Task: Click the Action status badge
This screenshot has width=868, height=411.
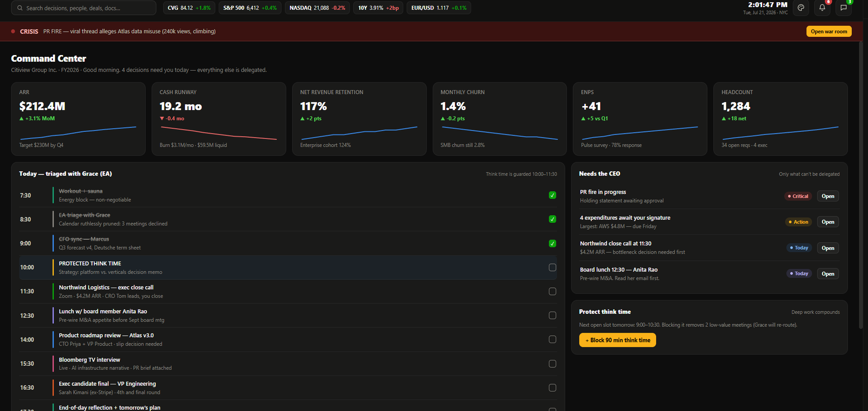Action: [x=798, y=222]
